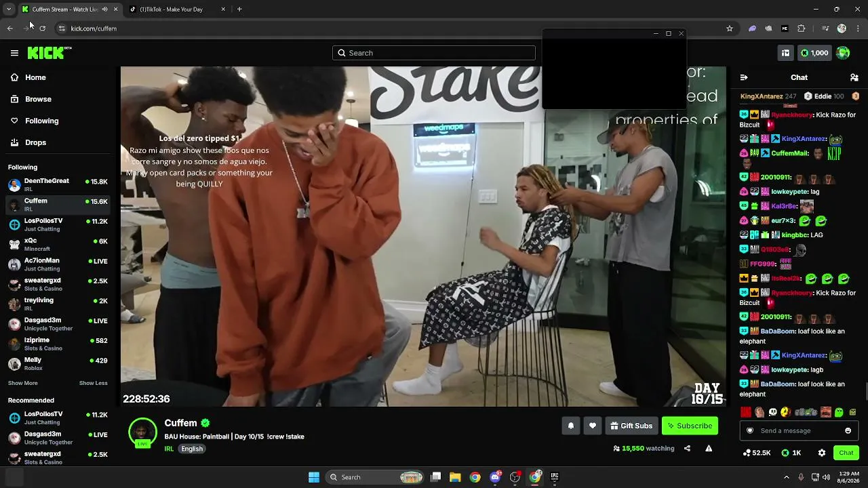Open the browser Extensions puzzle icon
Viewport: 868px width, 488px height.
click(802, 28)
